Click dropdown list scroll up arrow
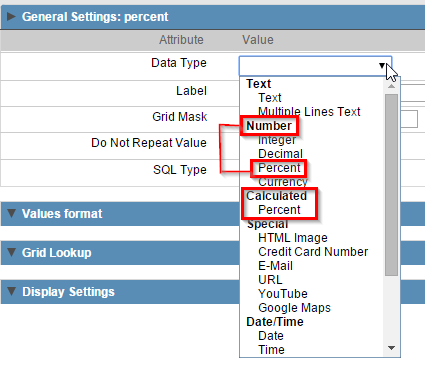 [392, 86]
